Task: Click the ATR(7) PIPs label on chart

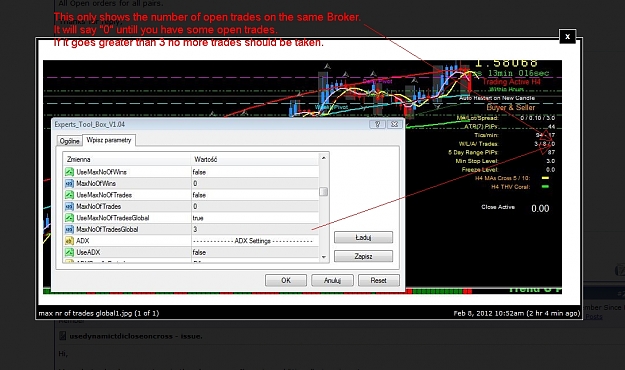Action: pos(481,126)
